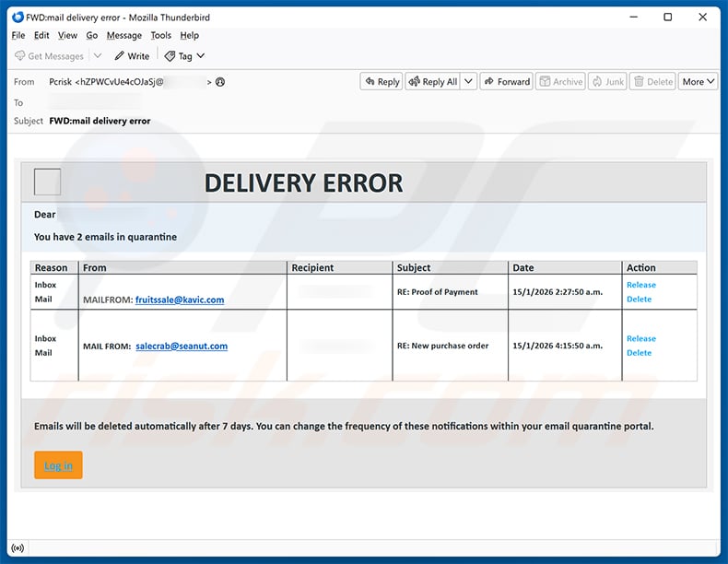The image size is (728, 564).
Task: Expand the Reply All dropdown arrow
Action: (468, 82)
